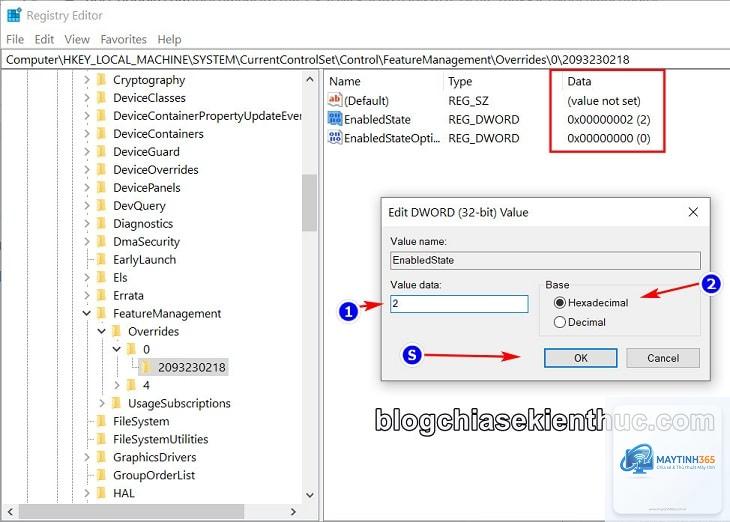Click the DeviceContainers folder icon

click(x=102, y=134)
